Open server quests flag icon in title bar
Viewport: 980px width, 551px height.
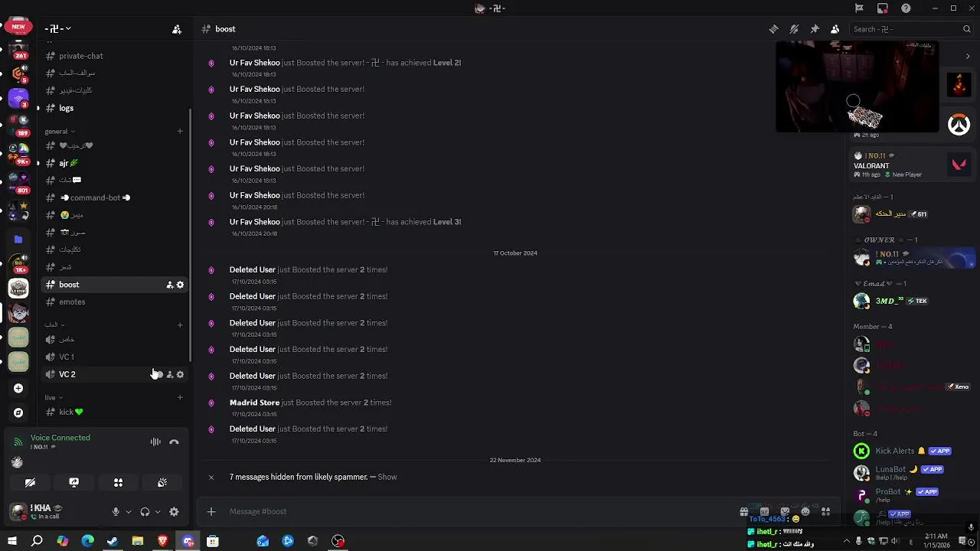859,8
